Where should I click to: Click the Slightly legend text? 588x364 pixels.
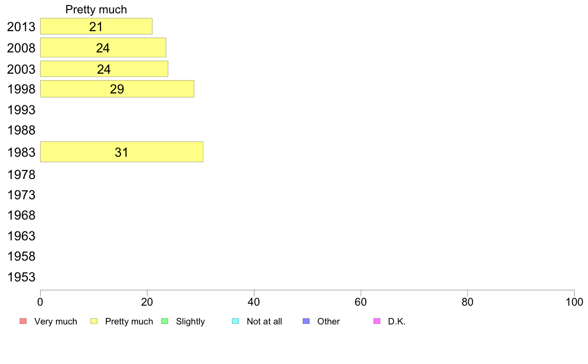191,321
